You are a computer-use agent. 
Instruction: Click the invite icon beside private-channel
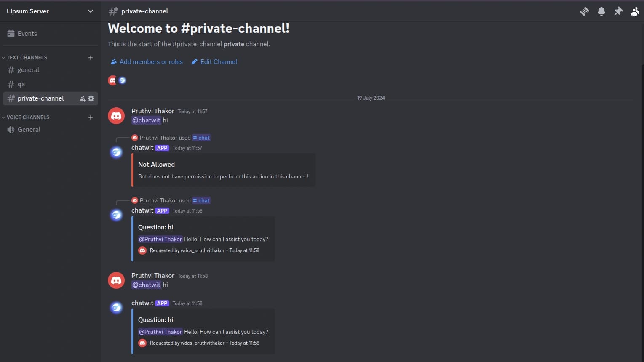83,98
